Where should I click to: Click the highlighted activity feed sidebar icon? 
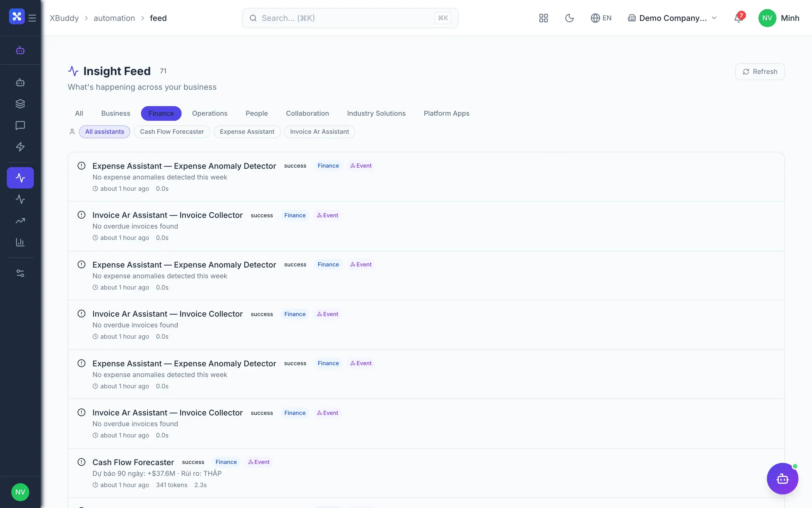(x=20, y=178)
